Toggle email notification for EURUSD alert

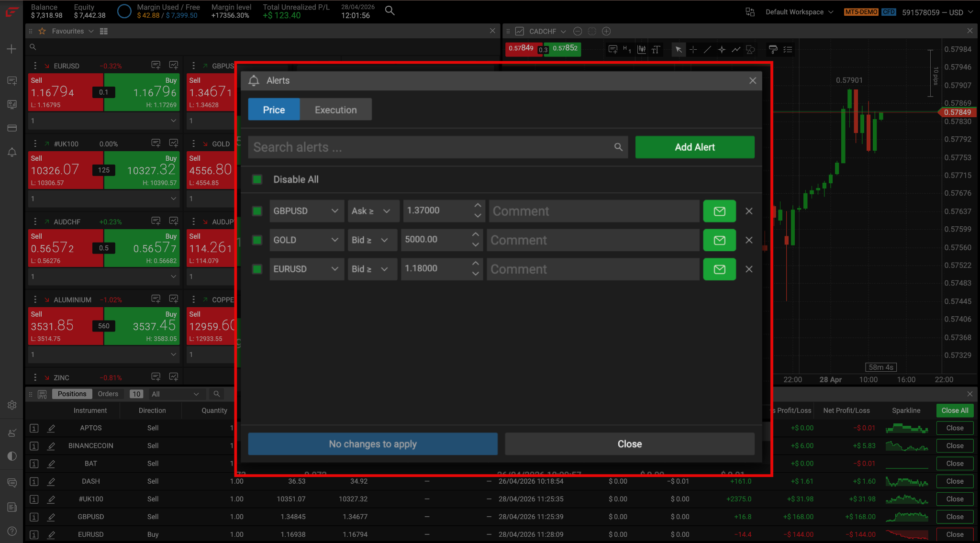[x=719, y=269]
